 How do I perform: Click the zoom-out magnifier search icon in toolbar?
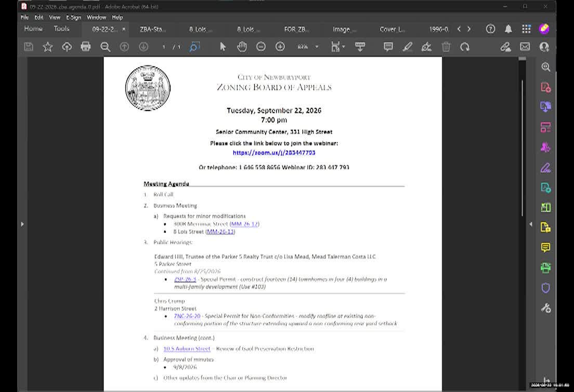click(x=106, y=47)
